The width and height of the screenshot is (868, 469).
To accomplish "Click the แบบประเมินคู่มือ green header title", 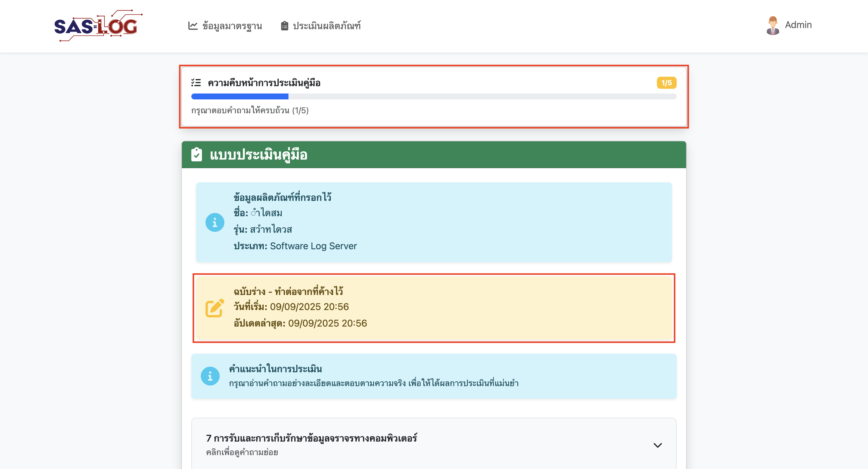I will point(258,155).
